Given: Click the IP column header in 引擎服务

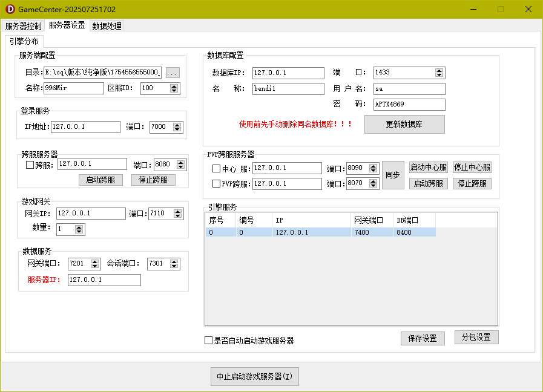Looking at the screenshot, I should pyautogui.click(x=311, y=220).
